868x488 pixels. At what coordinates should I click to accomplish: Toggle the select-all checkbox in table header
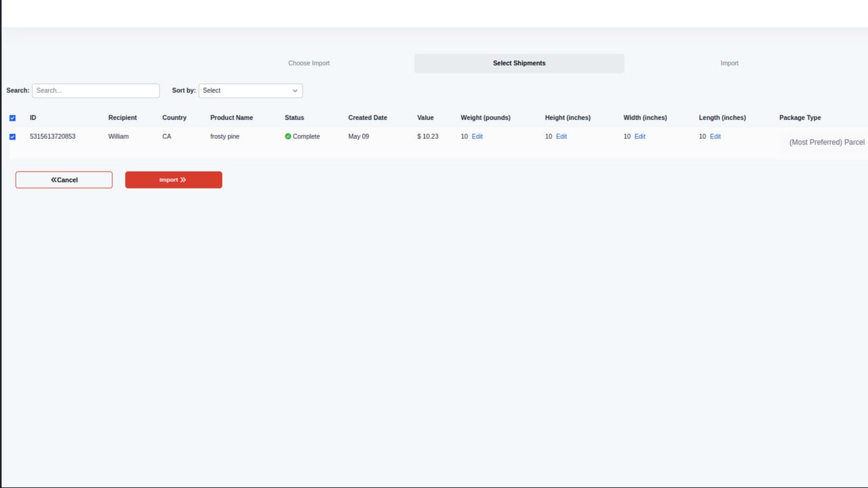(x=12, y=118)
